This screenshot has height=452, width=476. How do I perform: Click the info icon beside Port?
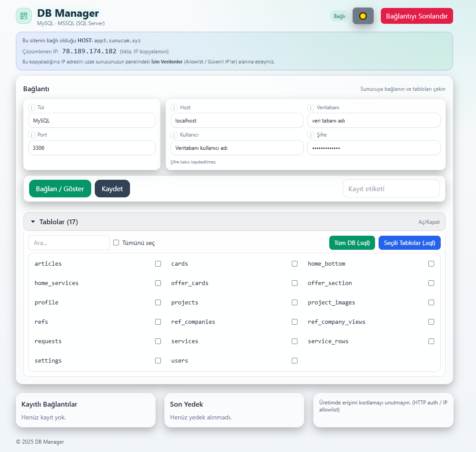[32, 135]
